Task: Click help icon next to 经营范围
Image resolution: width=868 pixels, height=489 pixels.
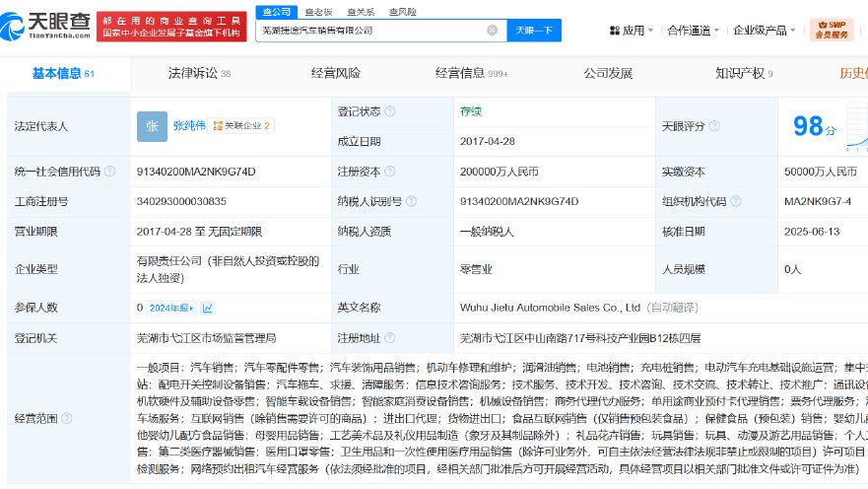Action: [66, 418]
